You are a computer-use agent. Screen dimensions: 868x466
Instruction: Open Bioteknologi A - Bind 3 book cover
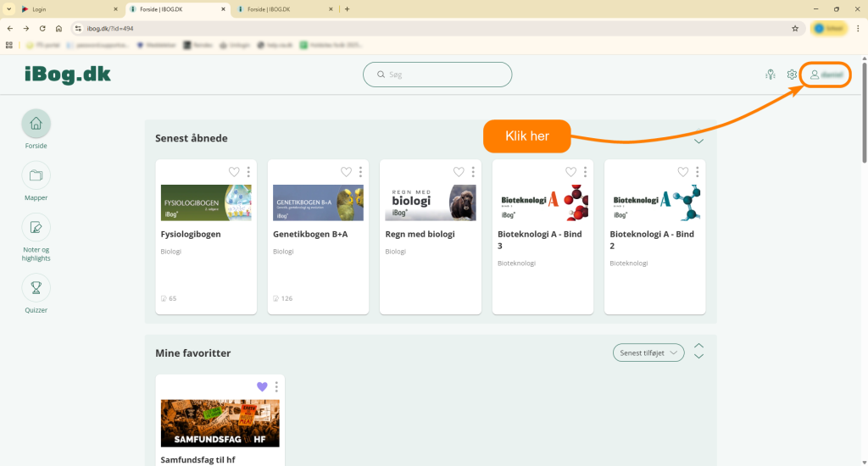tap(542, 203)
